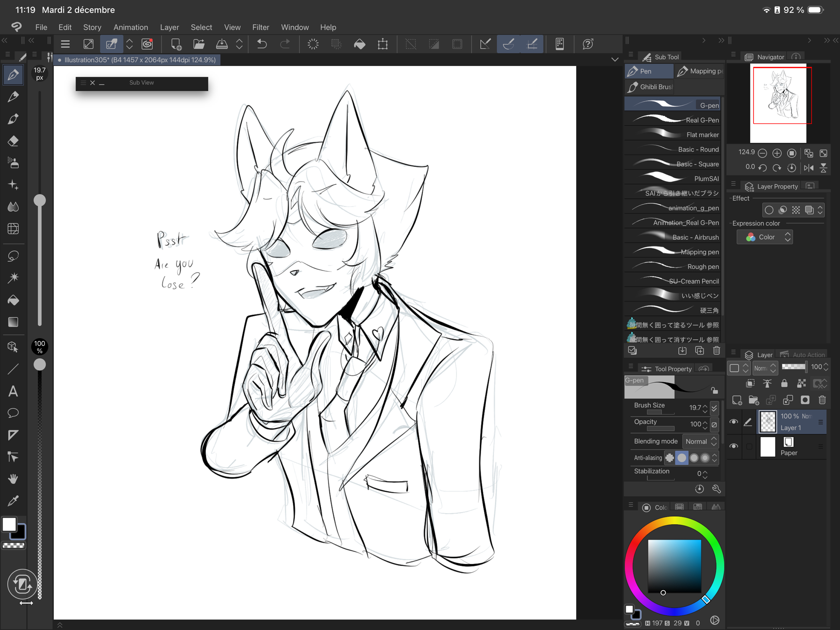This screenshot has width=840, height=630.
Task: Open the Blending mode Normal dropdown
Action: point(700,441)
